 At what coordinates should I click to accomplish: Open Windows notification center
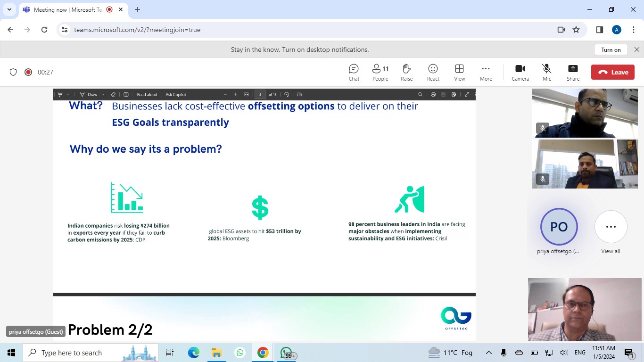pos(629,353)
